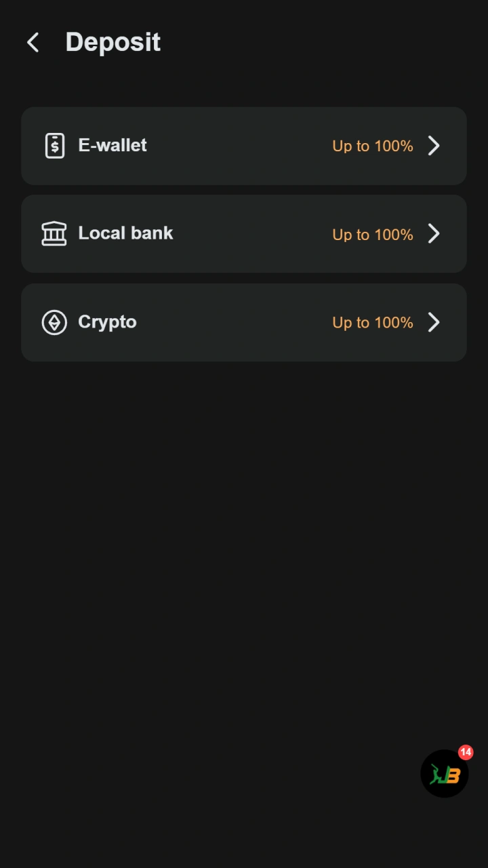Open the floating JB chat bubble
This screenshot has width=488, height=868.
pos(445,774)
